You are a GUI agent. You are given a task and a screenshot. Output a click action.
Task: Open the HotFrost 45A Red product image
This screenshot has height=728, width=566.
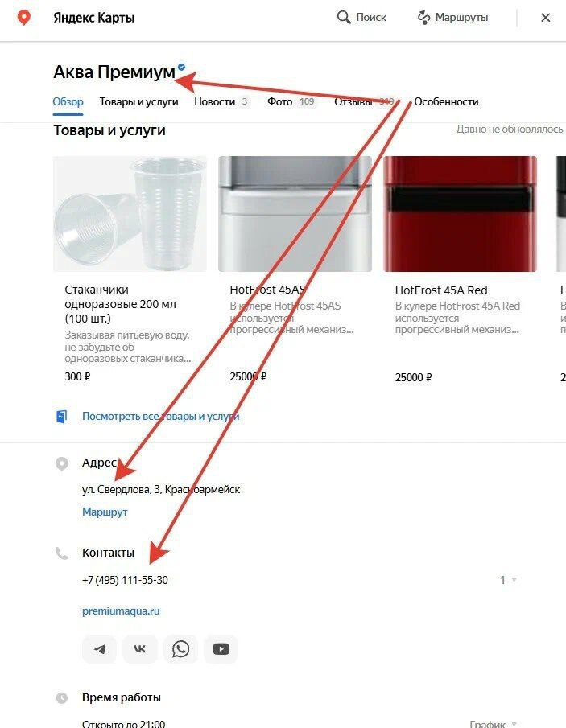pyautogui.click(x=460, y=213)
